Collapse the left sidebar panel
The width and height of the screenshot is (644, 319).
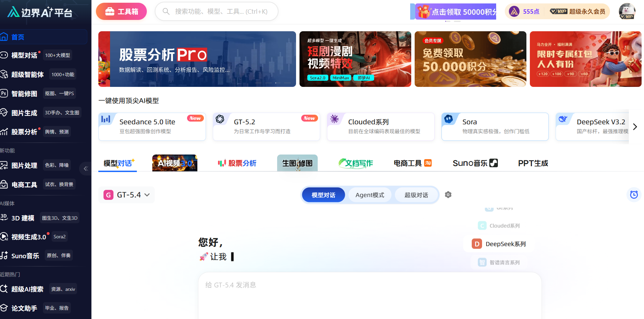[86, 169]
